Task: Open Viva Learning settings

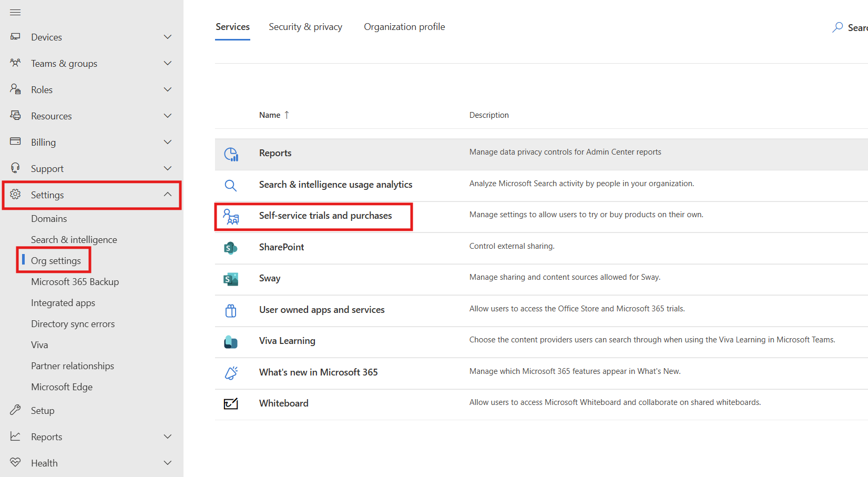Action: (x=287, y=341)
